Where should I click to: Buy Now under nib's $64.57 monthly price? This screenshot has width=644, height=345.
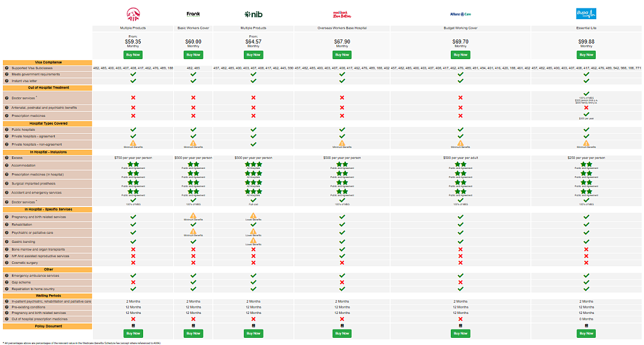[253, 55]
